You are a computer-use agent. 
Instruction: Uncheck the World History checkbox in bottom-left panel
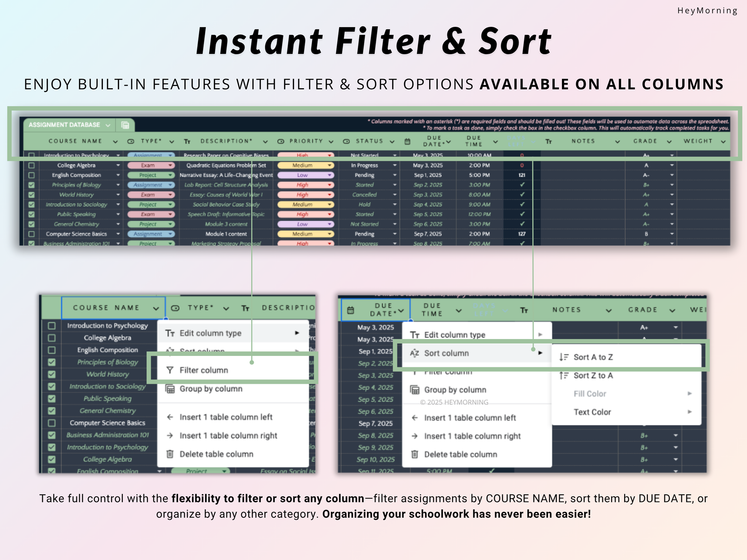pos(52,374)
